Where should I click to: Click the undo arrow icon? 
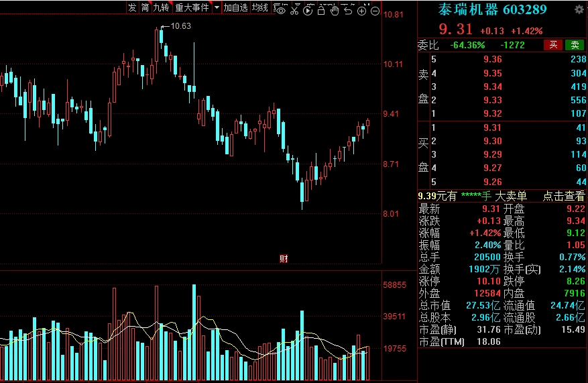(x=348, y=9)
